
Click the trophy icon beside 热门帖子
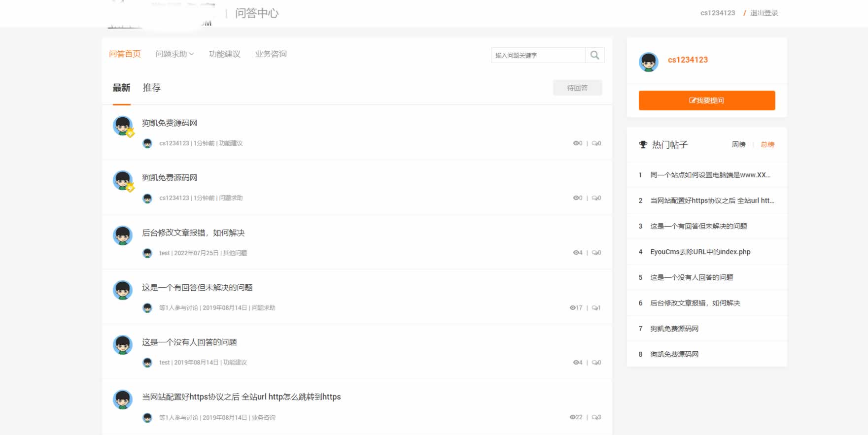(643, 145)
